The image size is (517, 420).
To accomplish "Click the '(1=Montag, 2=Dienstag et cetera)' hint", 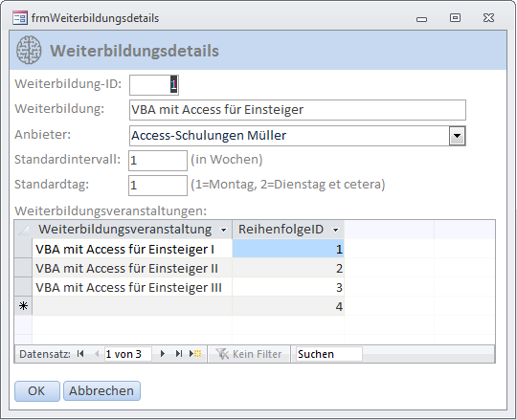I will pyautogui.click(x=288, y=184).
